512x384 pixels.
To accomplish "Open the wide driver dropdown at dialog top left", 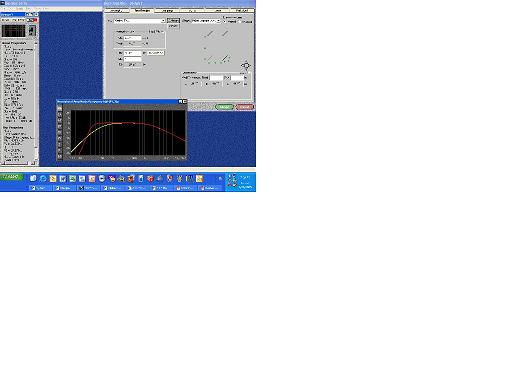I will pos(139,21).
